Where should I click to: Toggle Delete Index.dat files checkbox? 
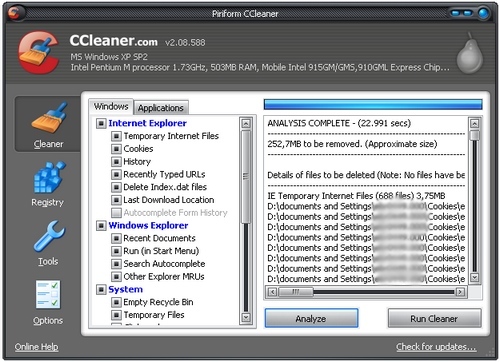(x=116, y=187)
